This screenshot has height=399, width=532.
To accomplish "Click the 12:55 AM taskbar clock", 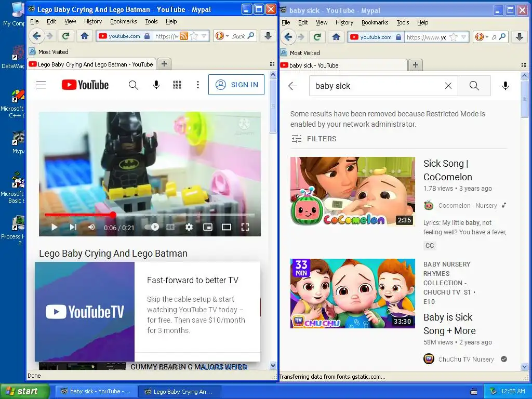I will pos(513,391).
